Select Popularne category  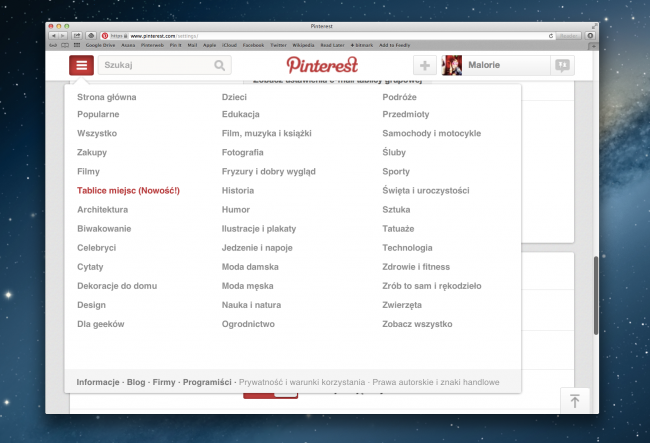98,114
